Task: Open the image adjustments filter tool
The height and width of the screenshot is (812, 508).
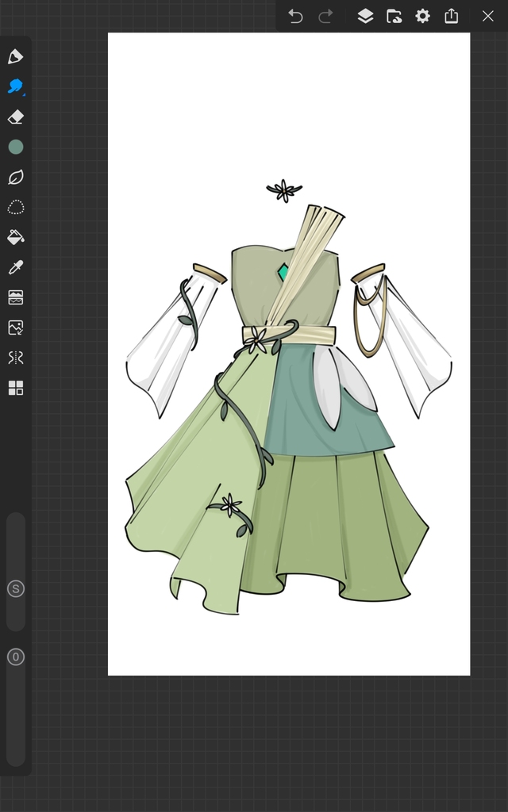Action: tap(16, 297)
